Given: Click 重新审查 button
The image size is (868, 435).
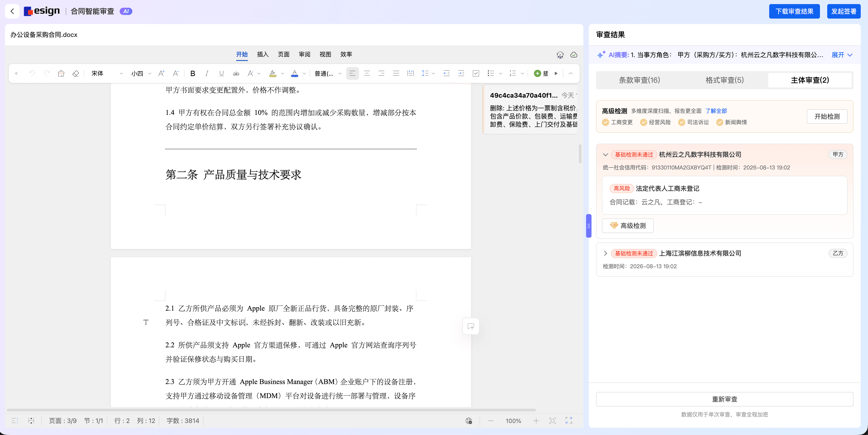Looking at the screenshot, I should [x=725, y=399].
